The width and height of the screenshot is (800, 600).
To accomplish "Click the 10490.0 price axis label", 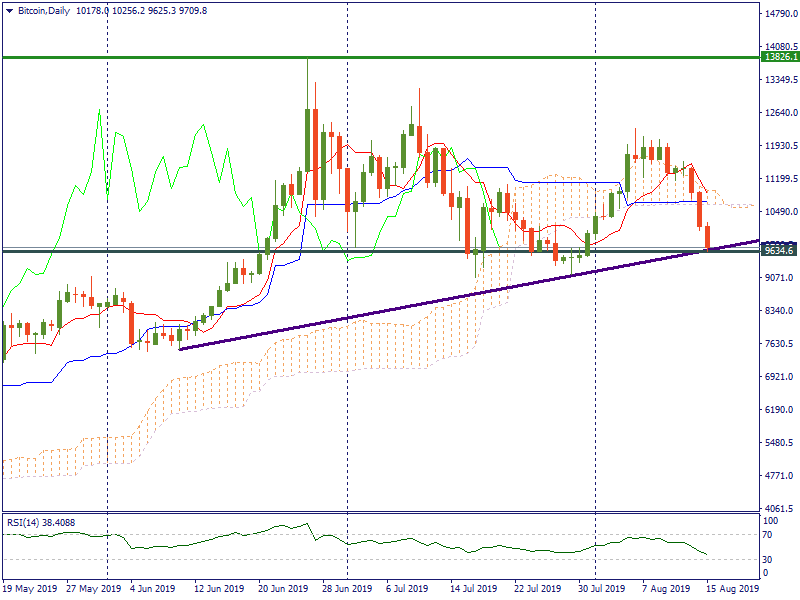I will 779,212.
